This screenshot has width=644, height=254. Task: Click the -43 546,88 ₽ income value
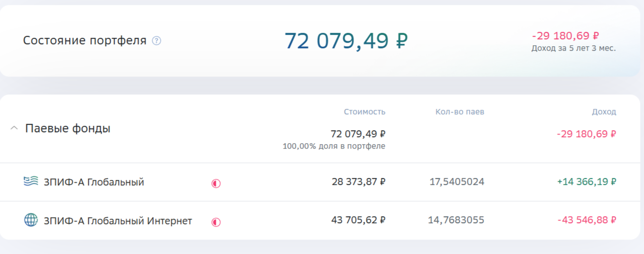pos(586,220)
